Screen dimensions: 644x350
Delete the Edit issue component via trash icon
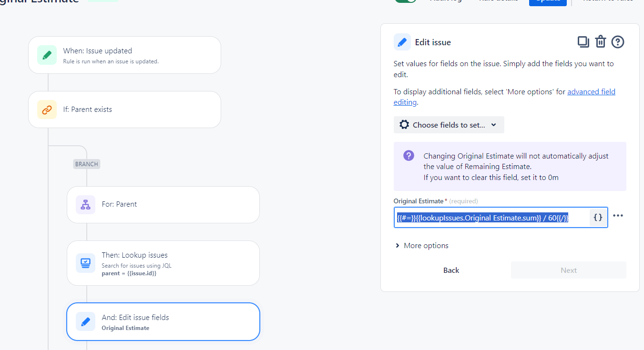(x=600, y=42)
